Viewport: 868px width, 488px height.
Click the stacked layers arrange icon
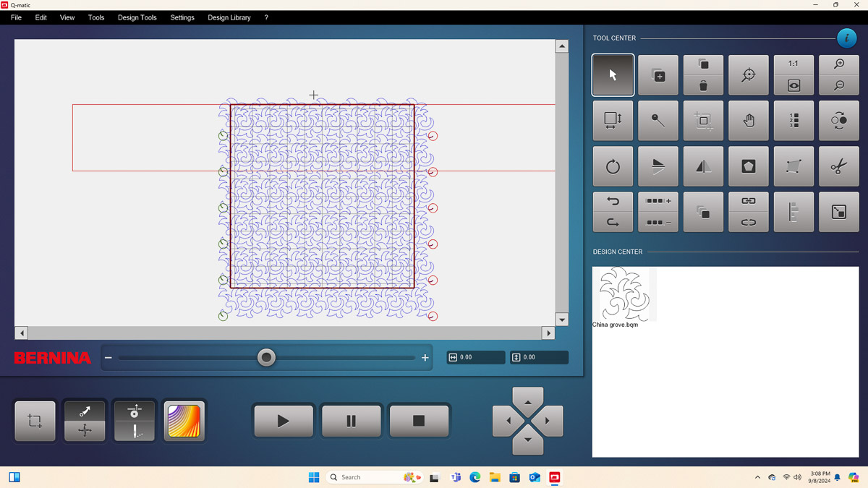click(x=703, y=212)
